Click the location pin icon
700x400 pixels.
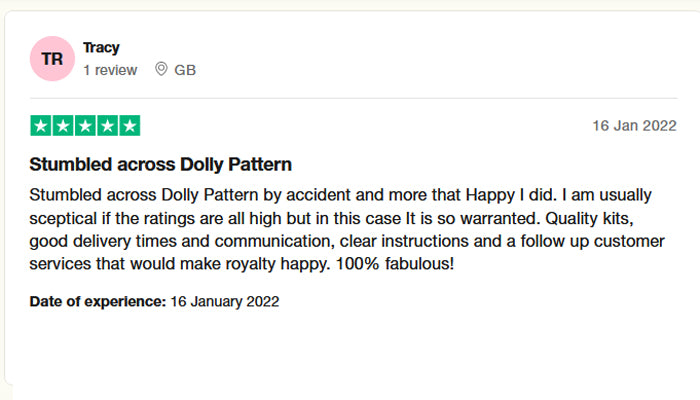pos(161,70)
